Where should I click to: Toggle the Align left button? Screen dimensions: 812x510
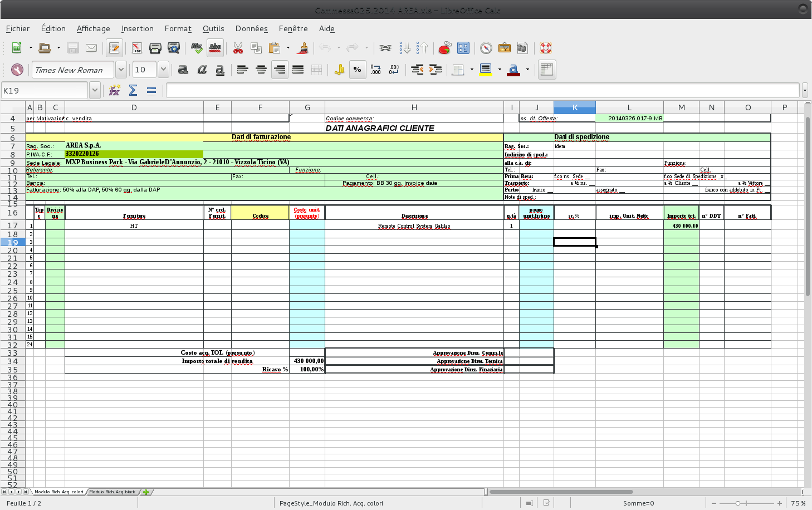point(242,70)
